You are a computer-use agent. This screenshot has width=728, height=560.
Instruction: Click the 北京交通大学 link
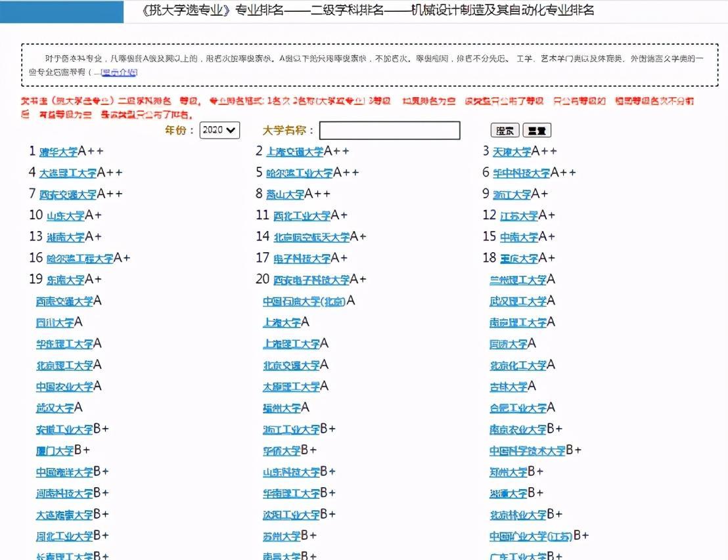(x=291, y=365)
